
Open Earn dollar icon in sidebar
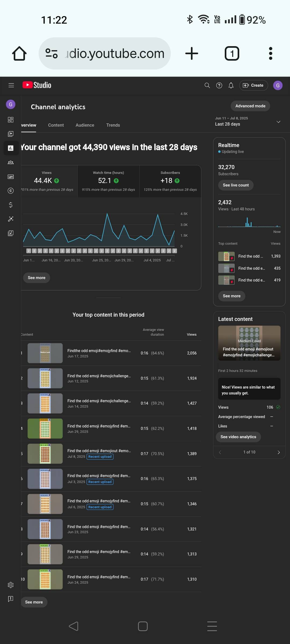click(x=11, y=205)
